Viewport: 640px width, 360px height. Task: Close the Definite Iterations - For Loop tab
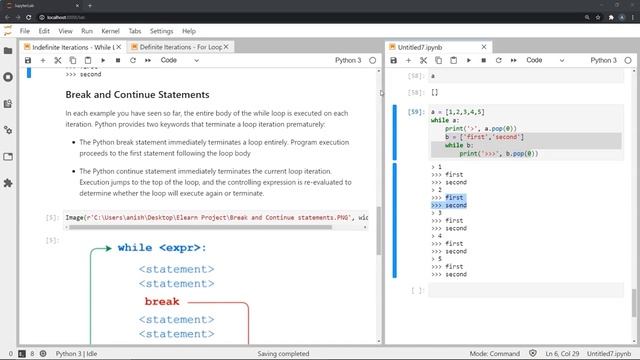point(226,47)
